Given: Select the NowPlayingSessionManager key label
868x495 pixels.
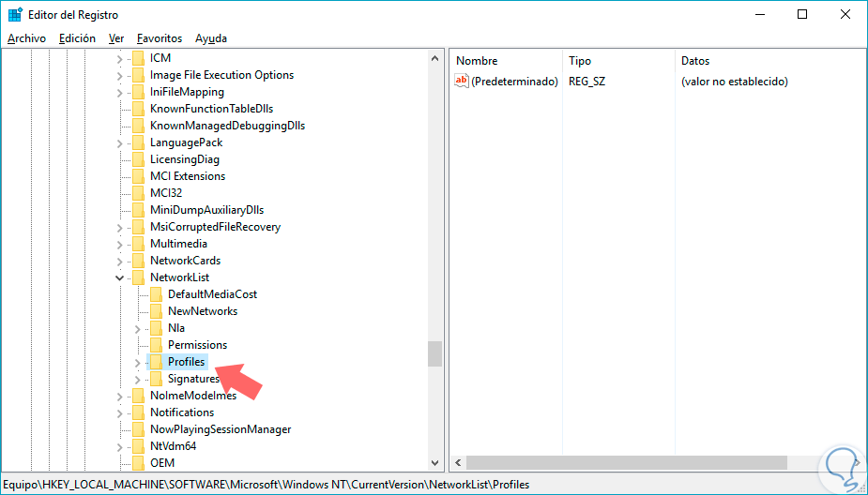Looking at the screenshot, I should pos(221,429).
